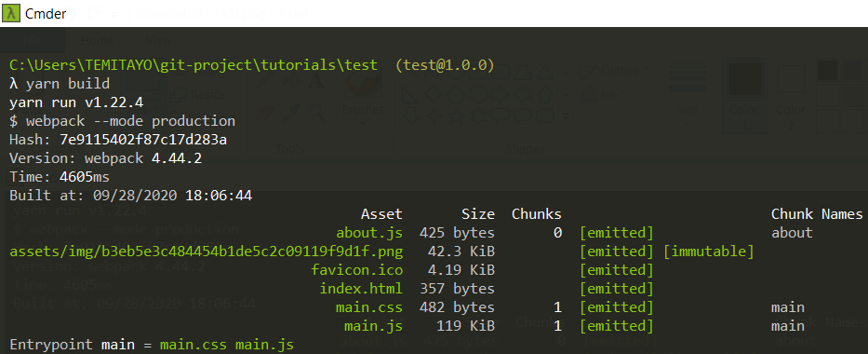Switch to the View ribbon tab
Screen dimensions: 868x354
(159, 40)
